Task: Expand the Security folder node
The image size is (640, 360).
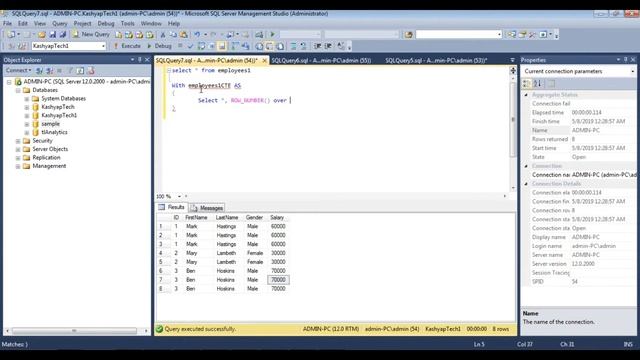Action: 18,141
